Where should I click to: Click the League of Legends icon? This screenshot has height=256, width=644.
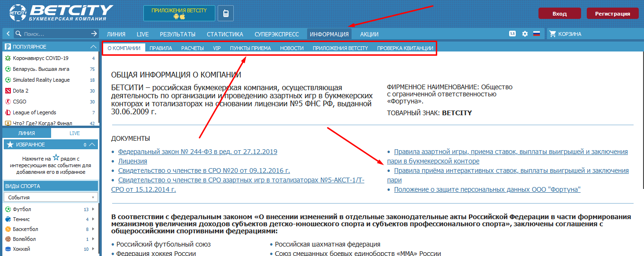pyautogui.click(x=8, y=112)
